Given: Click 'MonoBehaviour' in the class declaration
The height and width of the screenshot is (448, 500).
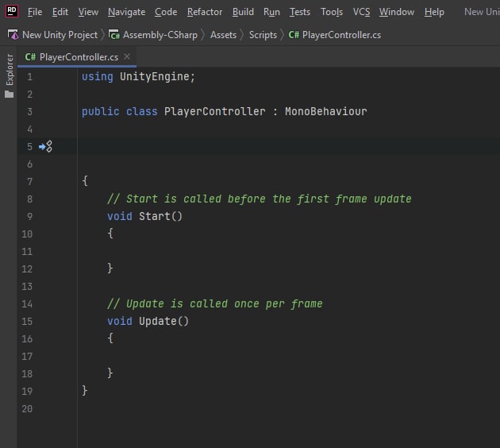Looking at the screenshot, I should point(326,111).
